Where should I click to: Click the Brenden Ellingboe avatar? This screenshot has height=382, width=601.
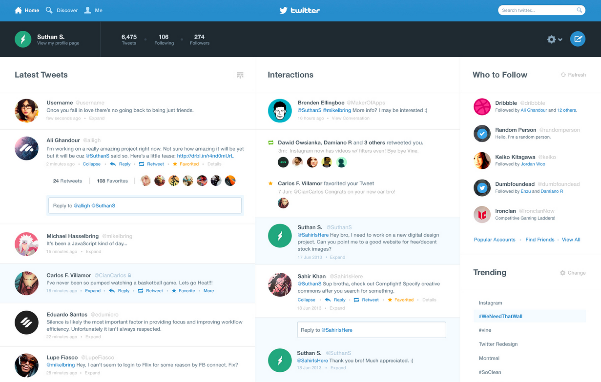point(280,111)
